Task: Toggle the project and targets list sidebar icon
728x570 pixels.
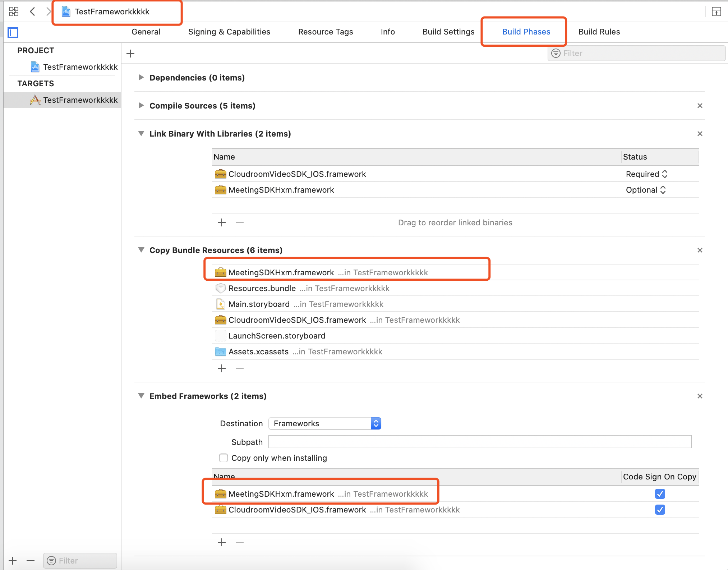Action: point(13,33)
